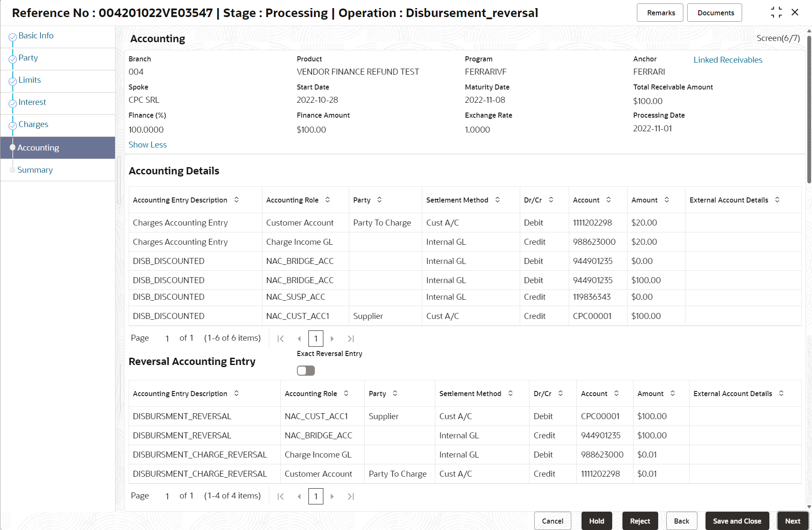Image resolution: width=812 pixels, height=530 pixels.
Task: Sort Reversal entries by Party
Action: click(x=395, y=393)
